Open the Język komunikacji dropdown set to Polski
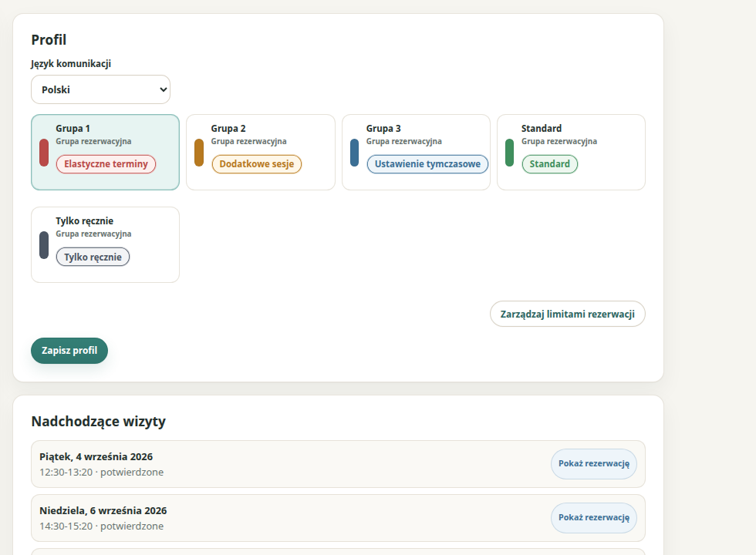The width and height of the screenshot is (756, 555). [100, 89]
